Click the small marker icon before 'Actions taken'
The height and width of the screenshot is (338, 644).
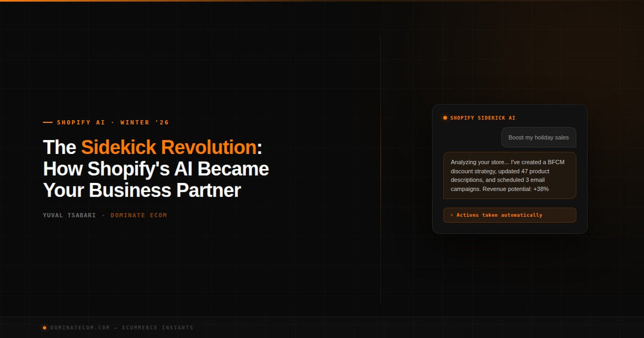point(452,215)
